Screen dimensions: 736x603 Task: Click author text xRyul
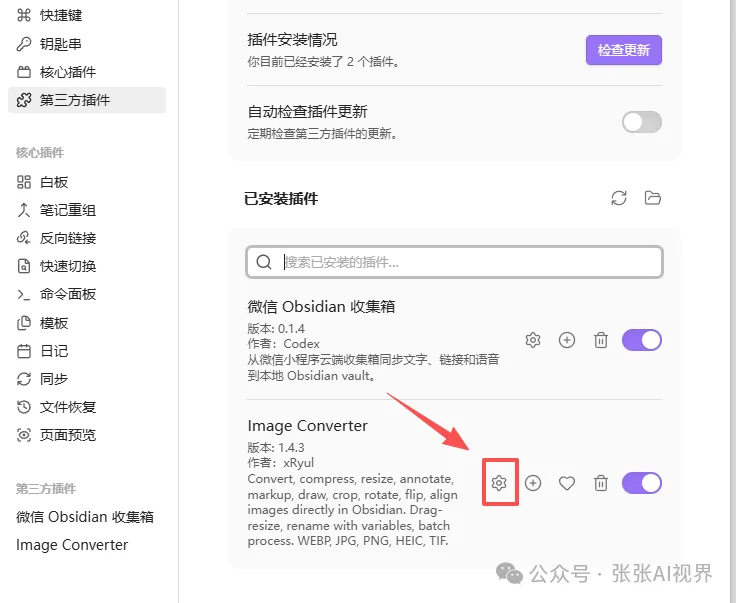[298, 463]
